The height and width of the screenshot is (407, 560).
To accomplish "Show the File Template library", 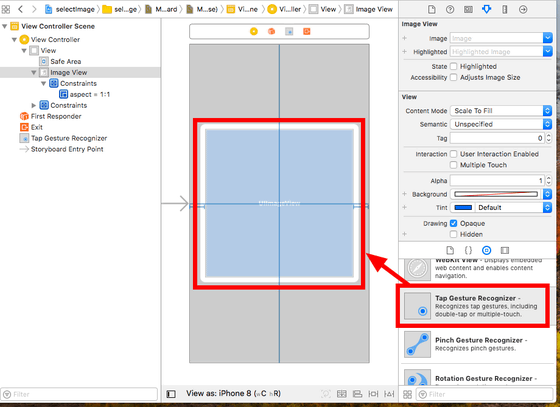I will pyautogui.click(x=450, y=250).
